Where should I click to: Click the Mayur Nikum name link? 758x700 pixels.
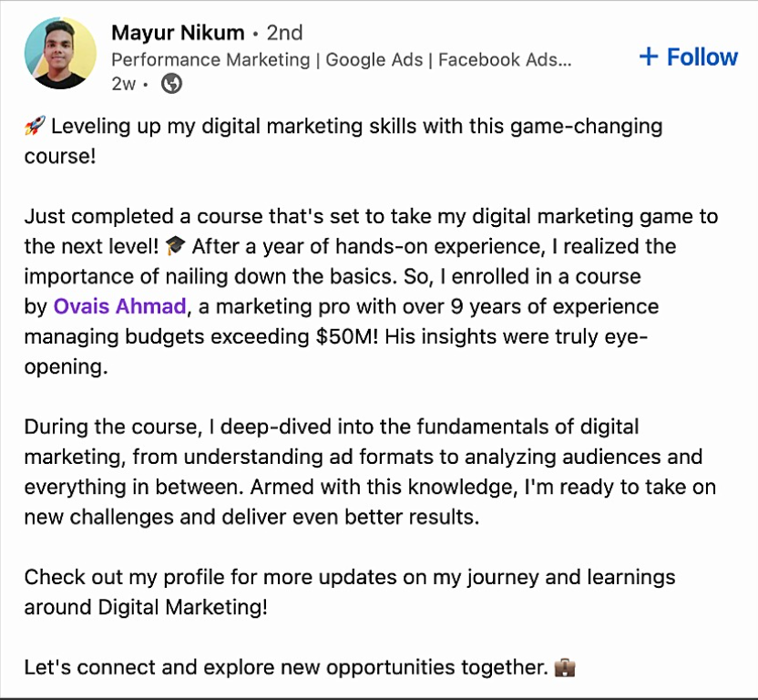[178, 33]
